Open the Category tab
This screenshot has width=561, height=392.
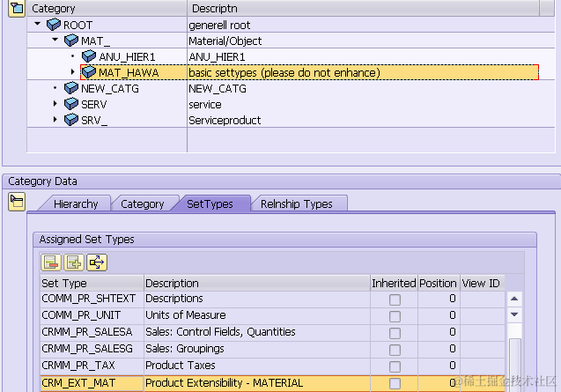click(143, 203)
